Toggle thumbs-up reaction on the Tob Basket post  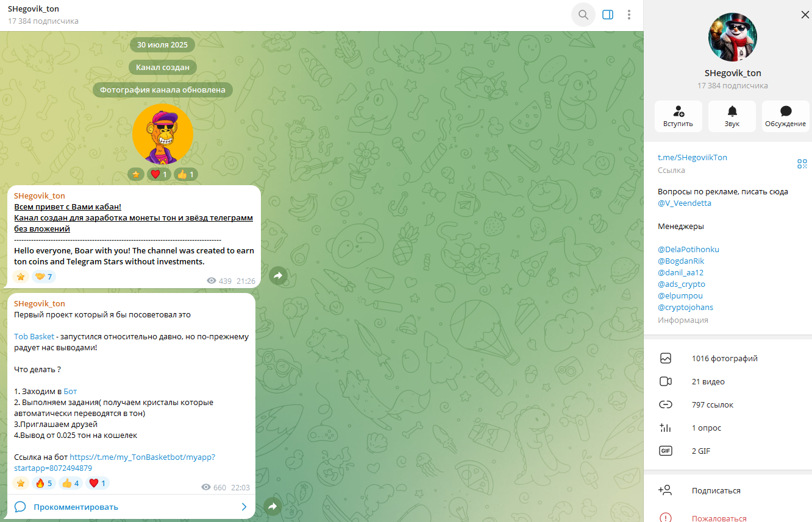70,483
